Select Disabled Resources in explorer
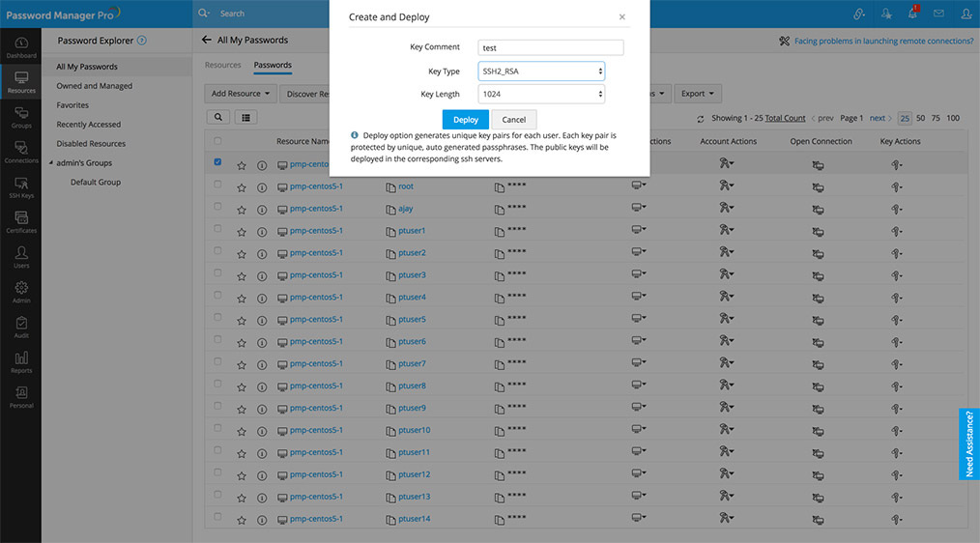Image resolution: width=980 pixels, height=543 pixels. [91, 144]
